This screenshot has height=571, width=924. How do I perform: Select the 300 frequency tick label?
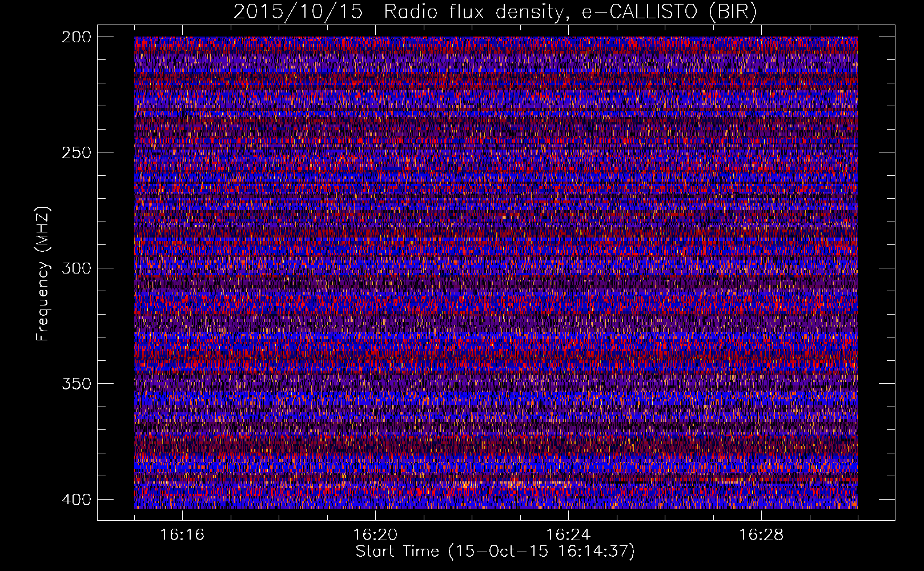pyautogui.click(x=76, y=268)
